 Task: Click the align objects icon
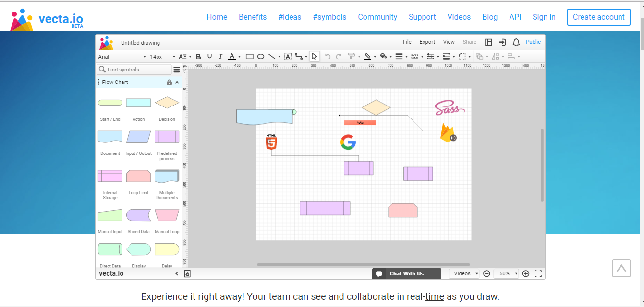(x=511, y=57)
